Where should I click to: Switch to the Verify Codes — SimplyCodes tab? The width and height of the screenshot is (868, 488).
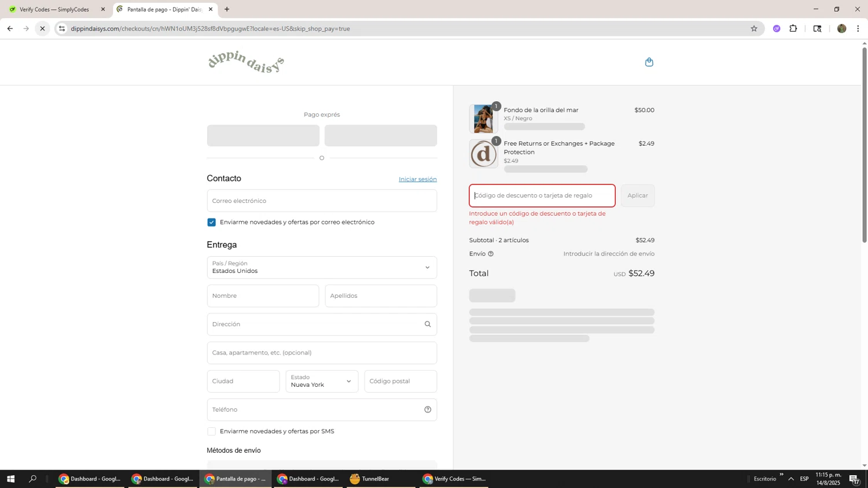[57, 9]
